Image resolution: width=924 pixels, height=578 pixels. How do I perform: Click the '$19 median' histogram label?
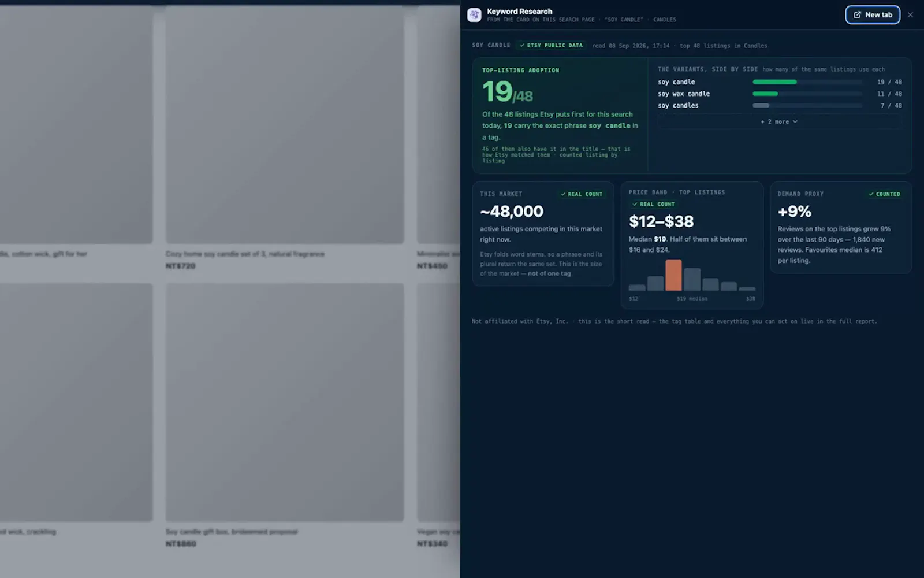point(692,299)
